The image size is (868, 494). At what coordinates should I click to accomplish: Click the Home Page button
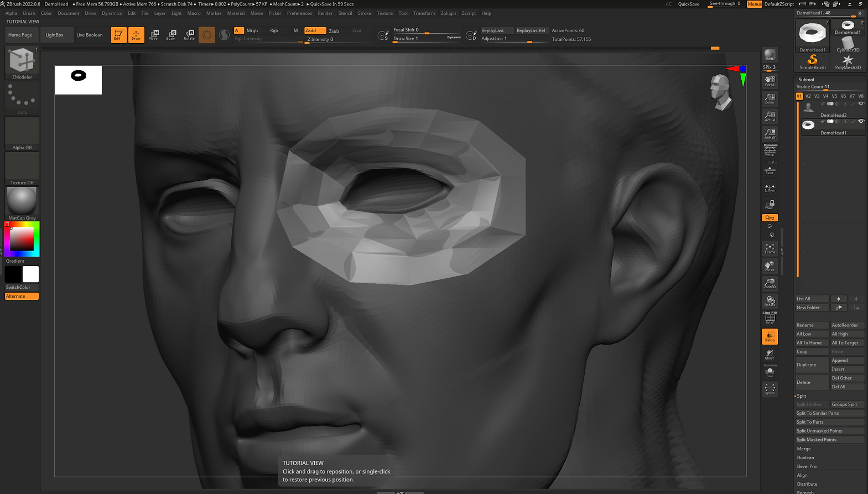pyautogui.click(x=20, y=35)
